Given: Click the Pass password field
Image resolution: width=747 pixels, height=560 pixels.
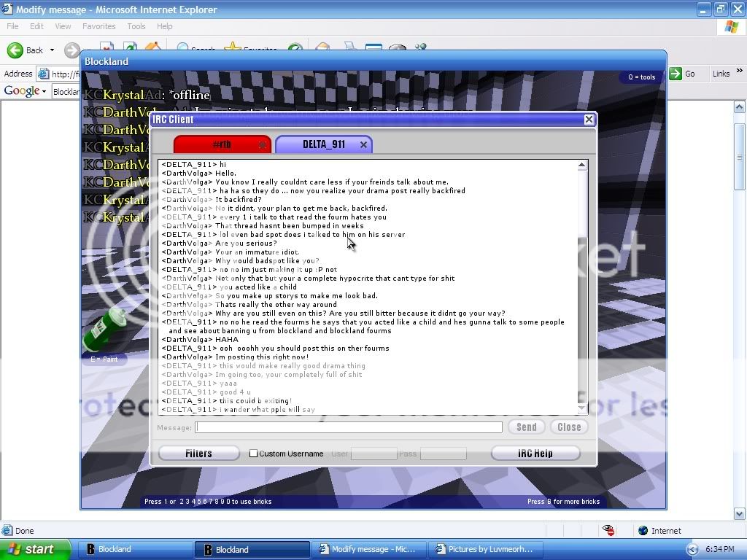Looking at the screenshot, I should 443,454.
